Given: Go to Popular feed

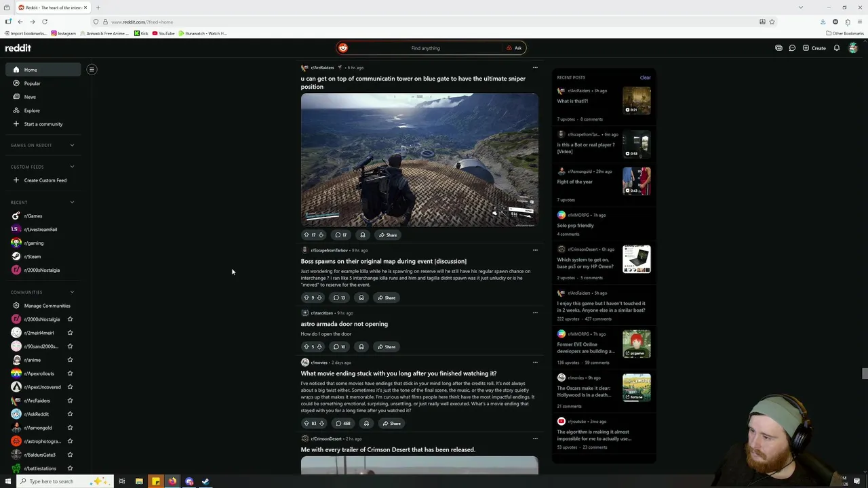Looking at the screenshot, I should [x=43, y=83].
